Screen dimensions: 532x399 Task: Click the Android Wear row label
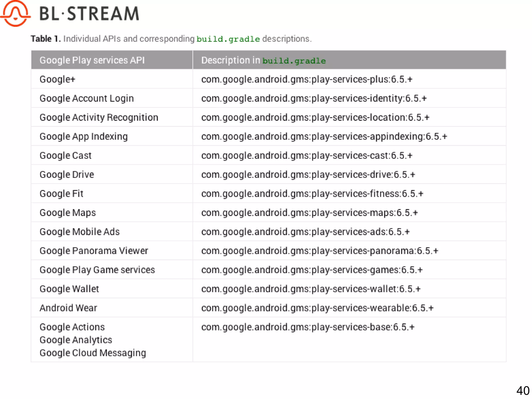point(68,308)
